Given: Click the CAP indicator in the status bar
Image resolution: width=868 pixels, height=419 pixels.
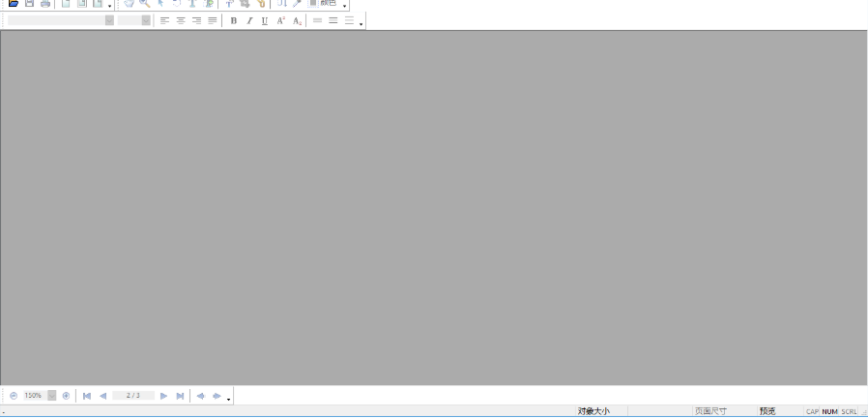Looking at the screenshot, I should pos(812,412).
